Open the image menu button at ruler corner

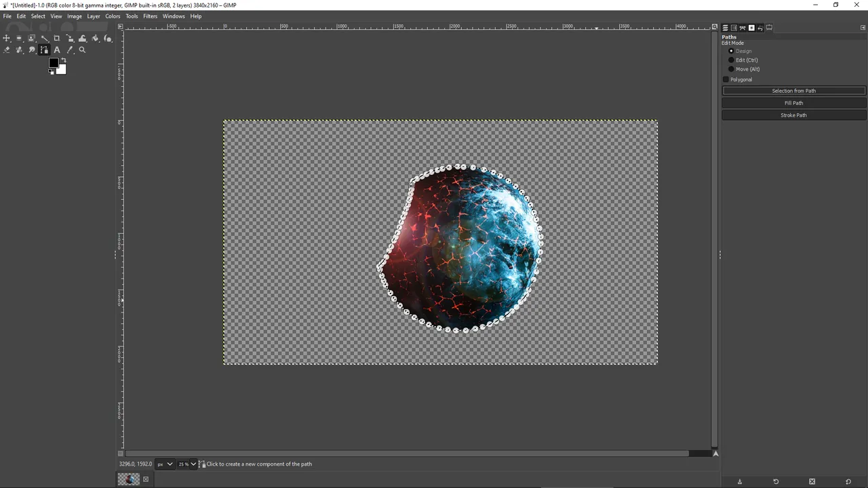[x=121, y=27]
